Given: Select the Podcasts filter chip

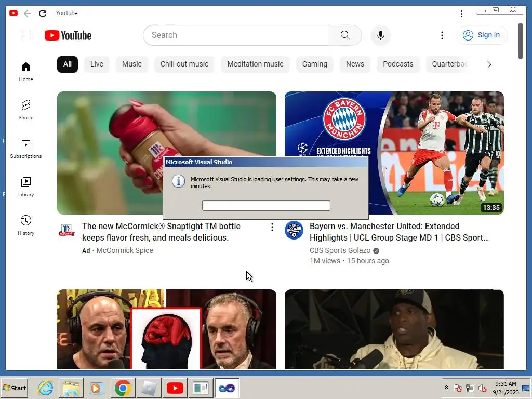Looking at the screenshot, I should (398, 64).
